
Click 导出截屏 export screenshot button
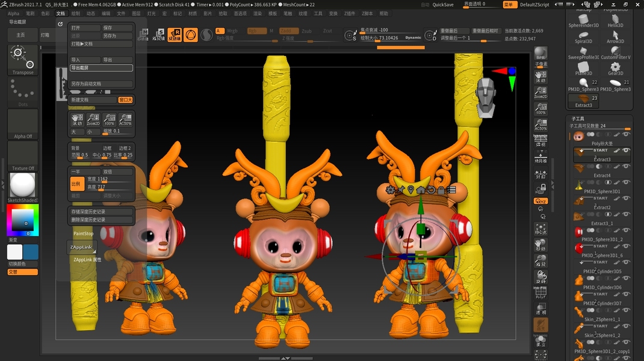tap(101, 68)
